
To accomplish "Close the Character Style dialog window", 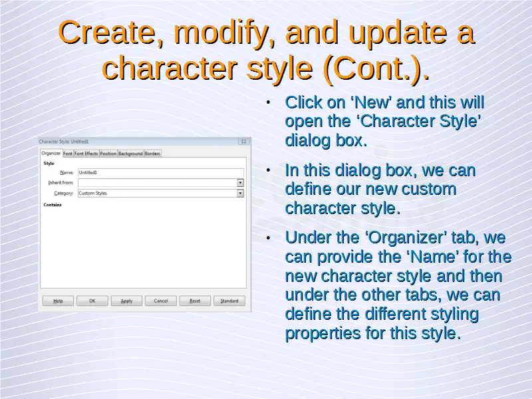I will coord(243,141).
